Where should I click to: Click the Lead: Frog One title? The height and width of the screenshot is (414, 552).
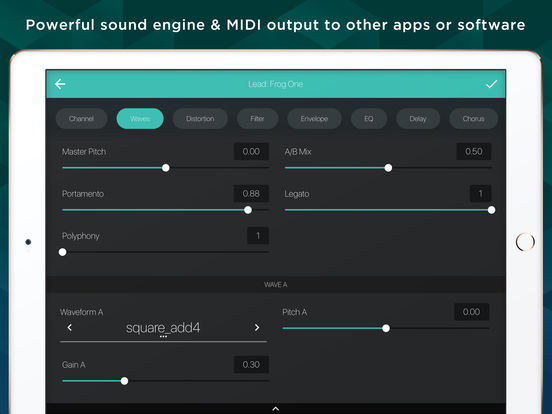pyautogui.click(x=276, y=84)
